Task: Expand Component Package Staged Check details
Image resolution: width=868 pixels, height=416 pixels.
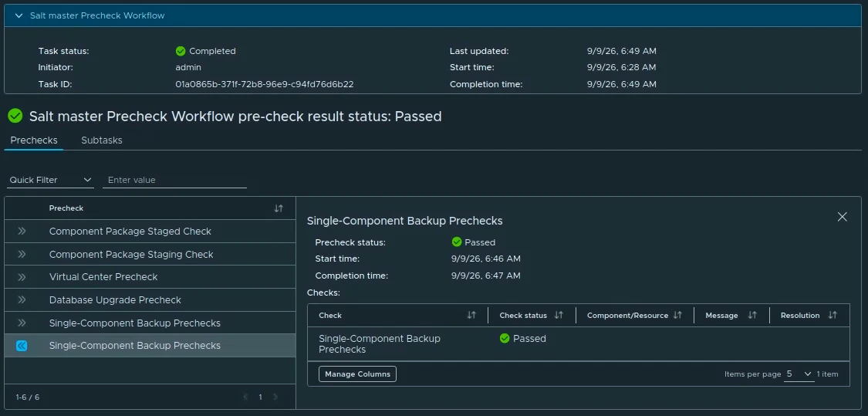Action: tap(22, 231)
